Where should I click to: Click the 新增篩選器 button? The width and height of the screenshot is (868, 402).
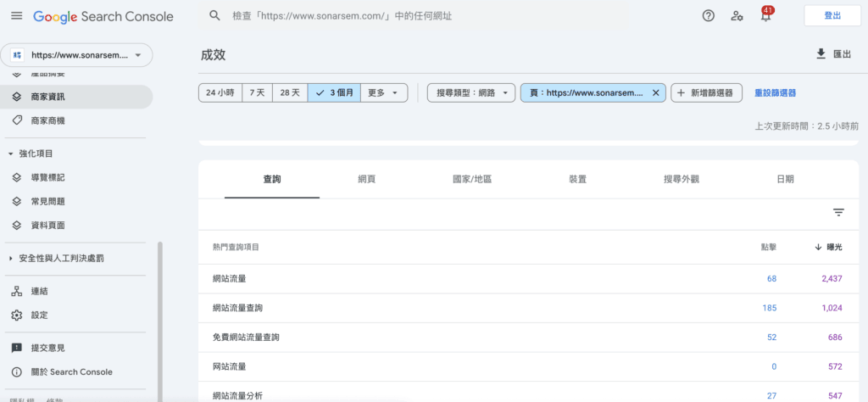coord(707,92)
